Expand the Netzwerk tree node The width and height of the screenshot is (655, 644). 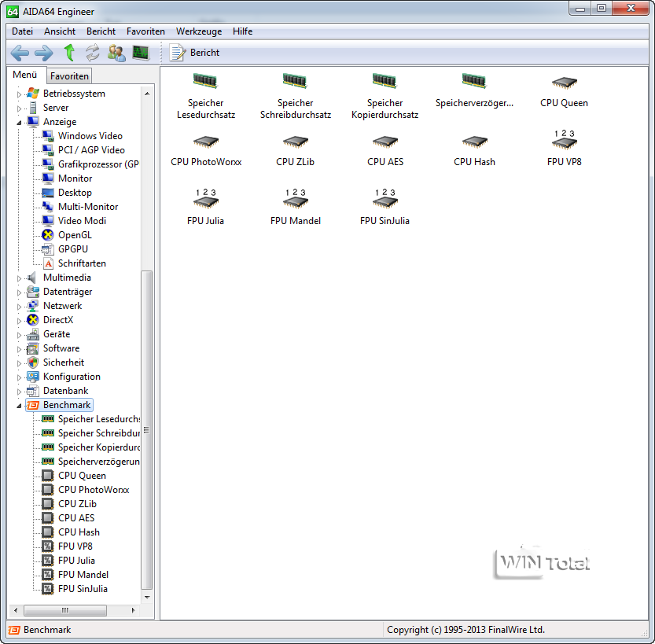click(19, 306)
